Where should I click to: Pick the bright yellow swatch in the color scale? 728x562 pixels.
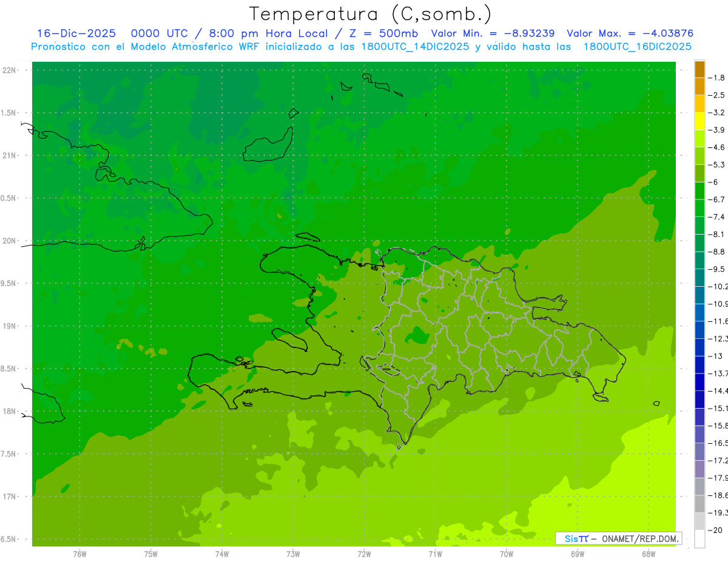[699, 121]
